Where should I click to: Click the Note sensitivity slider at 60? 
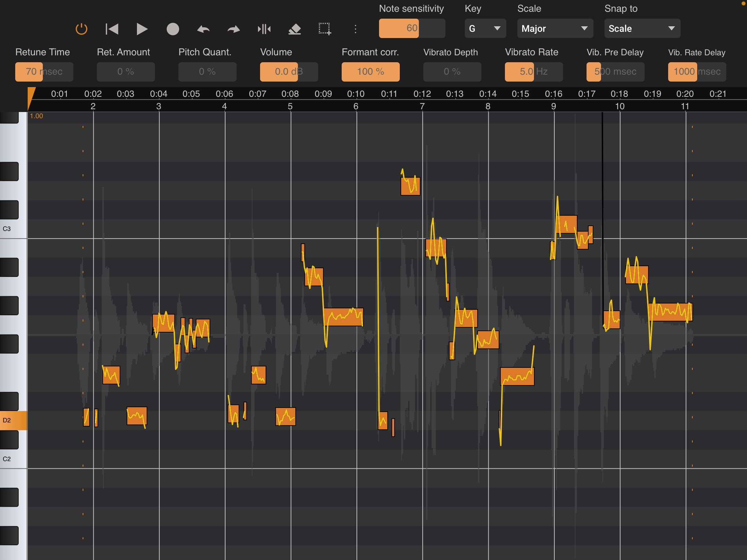pyautogui.click(x=412, y=28)
